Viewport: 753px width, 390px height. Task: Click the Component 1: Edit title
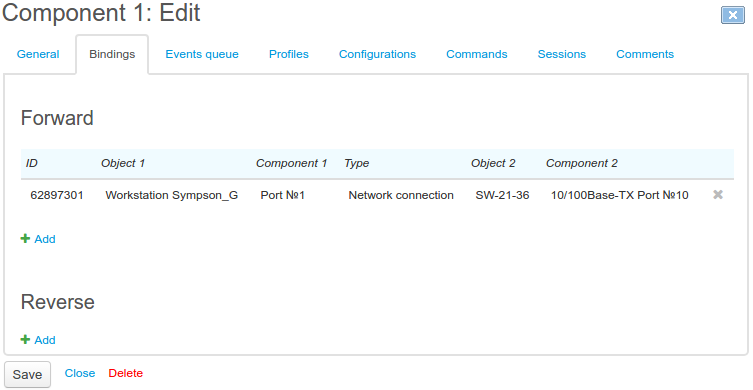click(101, 12)
